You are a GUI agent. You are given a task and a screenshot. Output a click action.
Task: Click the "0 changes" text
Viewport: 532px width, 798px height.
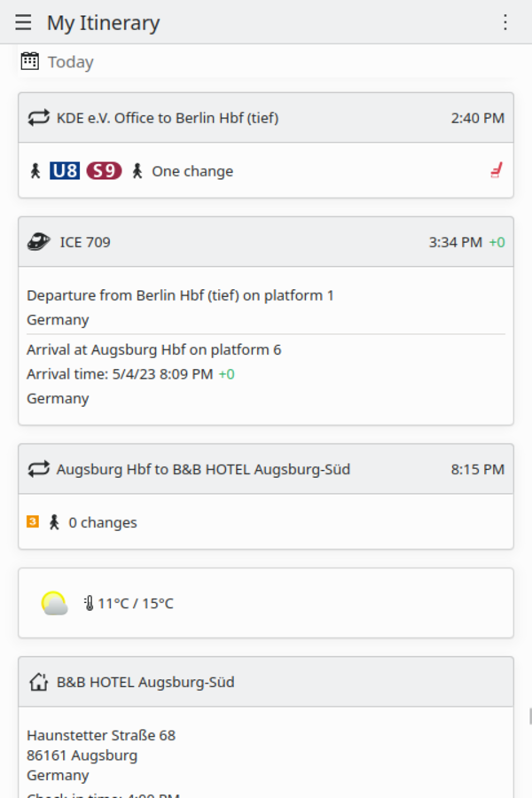[102, 522]
